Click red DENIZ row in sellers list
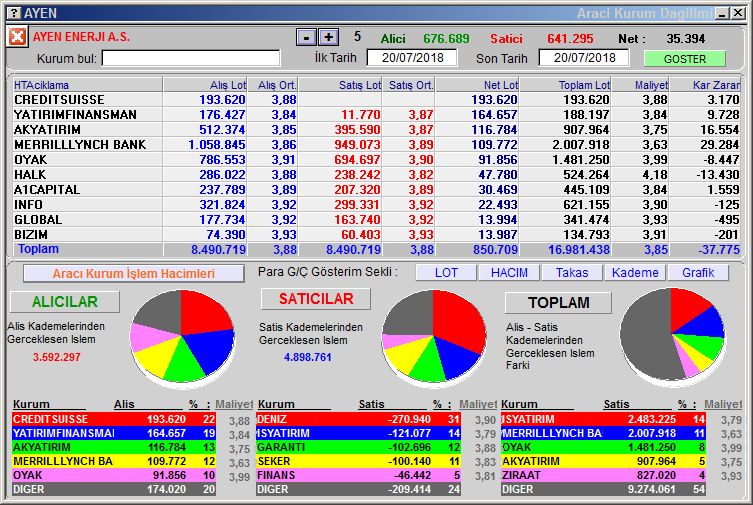The width and height of the screenshot is (753, 505). (358, 419)
